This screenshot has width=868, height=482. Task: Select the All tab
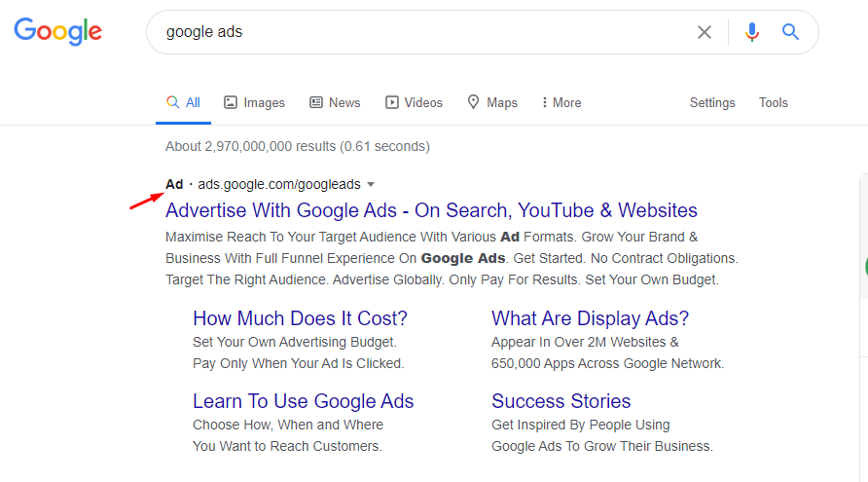click(x=183, y=102)
